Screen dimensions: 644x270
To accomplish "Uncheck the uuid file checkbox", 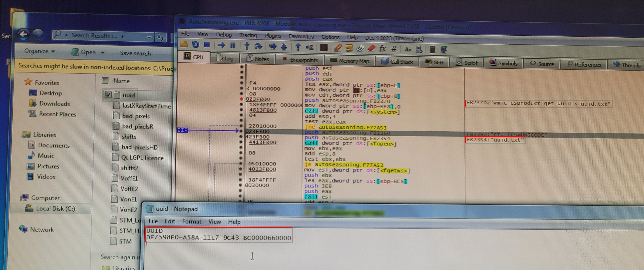I will (108, 95).
